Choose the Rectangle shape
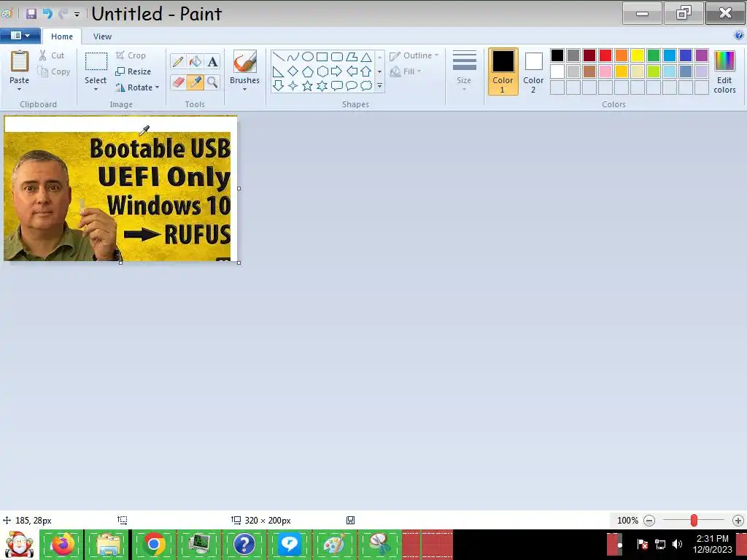The height and width of the screenshot is (560, 747). pos(322,57)
